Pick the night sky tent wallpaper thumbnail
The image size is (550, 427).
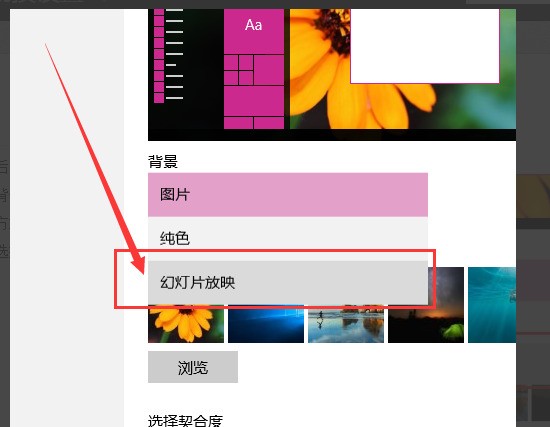(426, 305)
